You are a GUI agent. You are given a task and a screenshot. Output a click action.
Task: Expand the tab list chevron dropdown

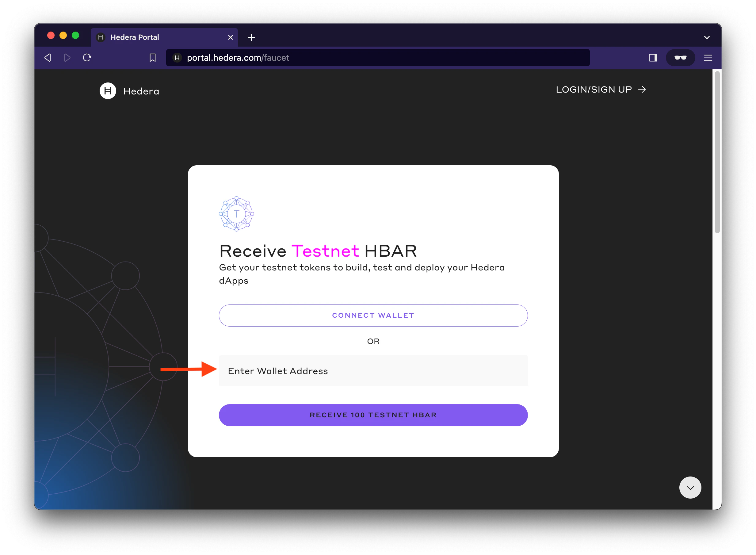pos(707,37)
